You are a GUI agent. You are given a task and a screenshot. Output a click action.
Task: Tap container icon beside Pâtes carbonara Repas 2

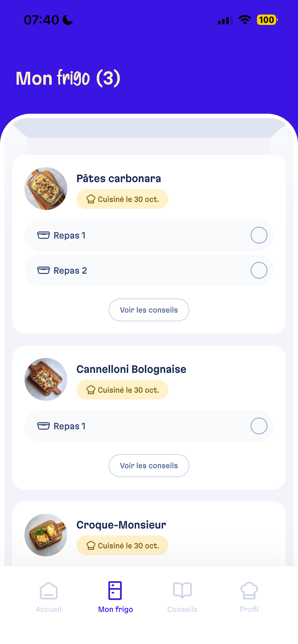click(44, 270)
